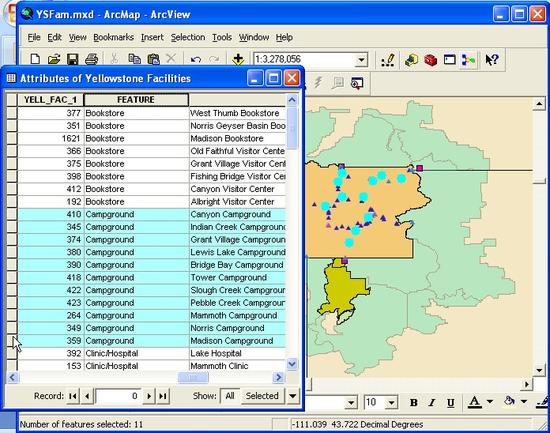This screenshot has width=550, height=433.
Task: Paste from clipboard using Paste icon
Action: tap(153, 59)
